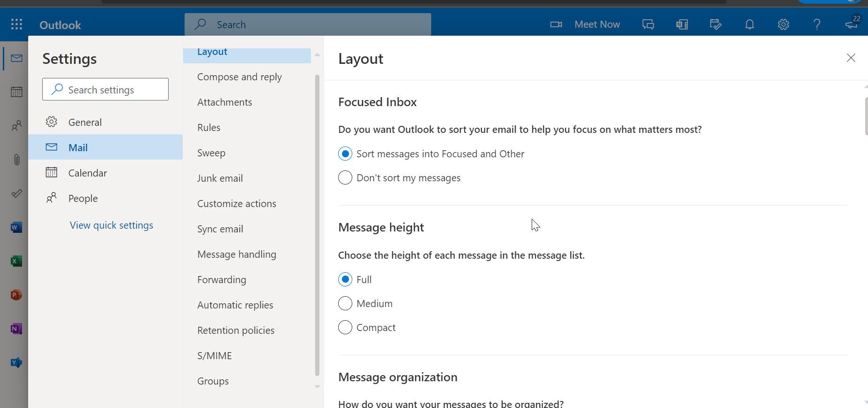Open Forwarding settings page
Image resolution: width=868 pixels, height=408 pixels.
(247, 279)
